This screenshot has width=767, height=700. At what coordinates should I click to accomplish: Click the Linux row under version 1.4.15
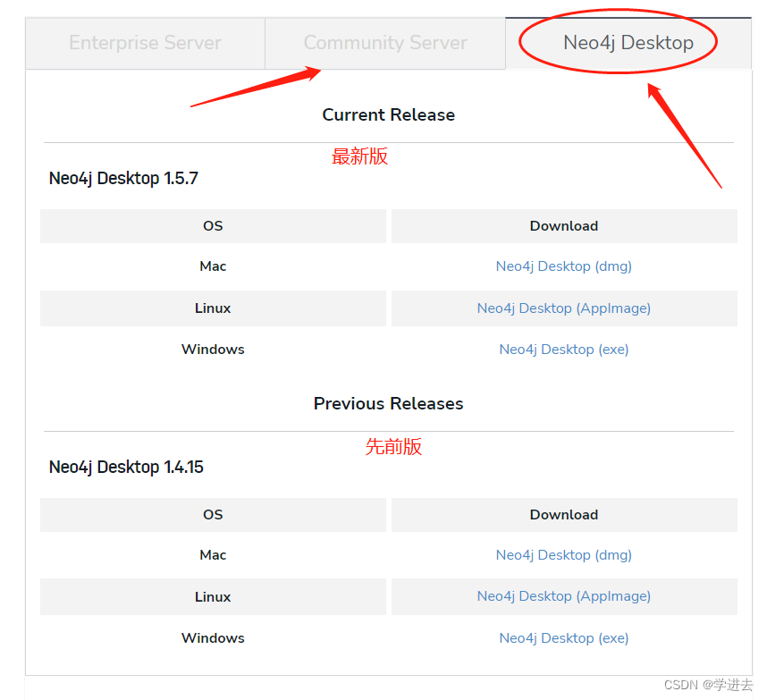388,597
